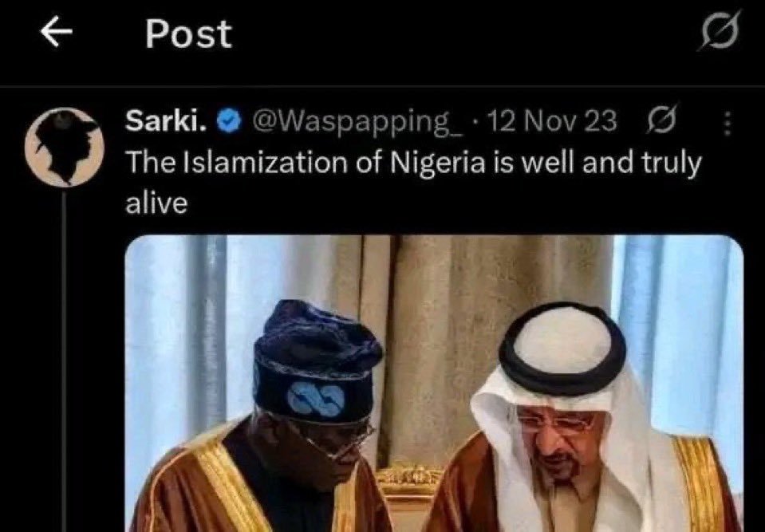
Task: Tap the thread line below the avatar
Action: pyautogui.click(x=65, y=361)
